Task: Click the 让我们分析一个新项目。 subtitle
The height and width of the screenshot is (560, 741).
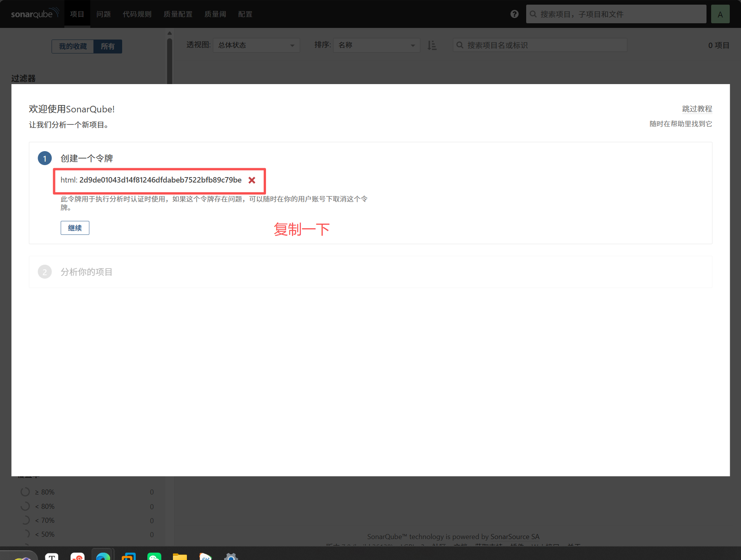Action: [x=69, y=125]
